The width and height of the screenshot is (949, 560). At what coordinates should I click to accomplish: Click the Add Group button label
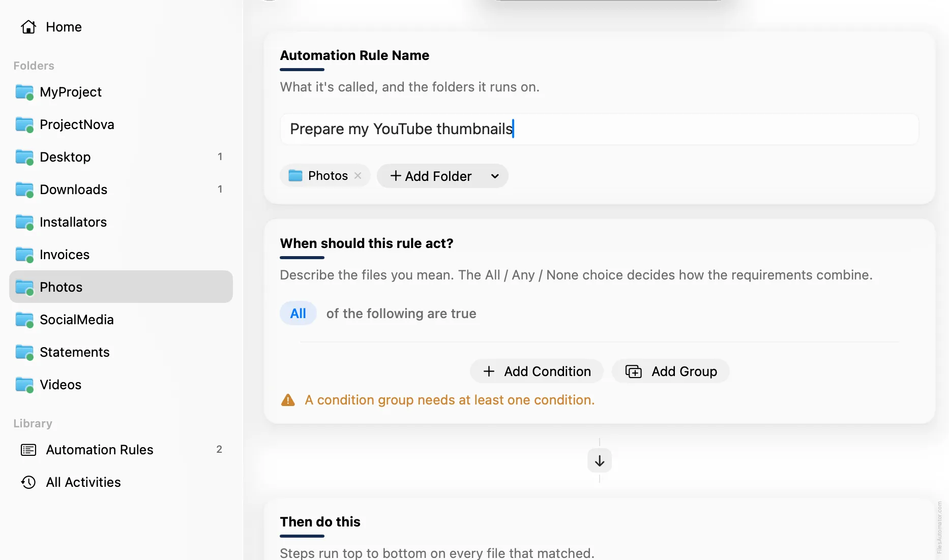click(685, 371)
